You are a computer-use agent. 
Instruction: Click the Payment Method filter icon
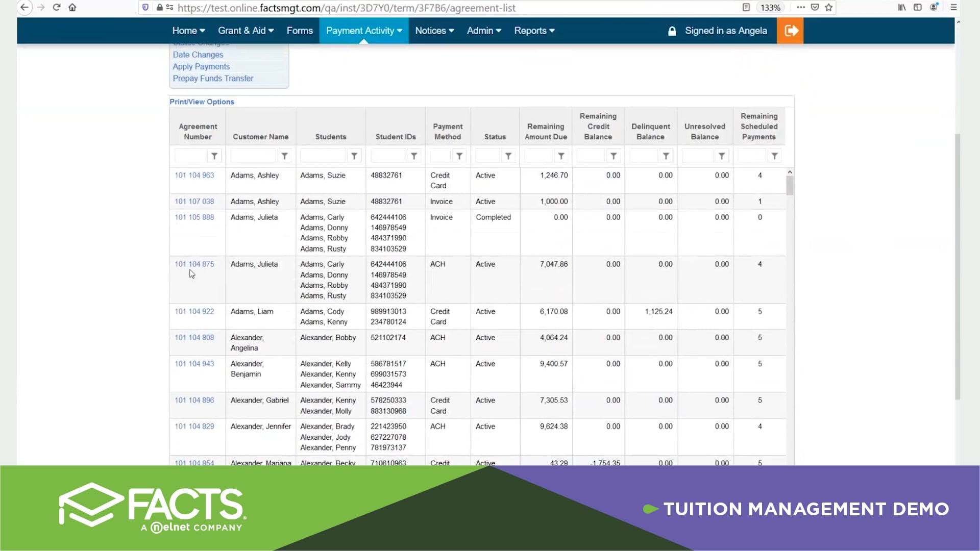tap(459, 156)
